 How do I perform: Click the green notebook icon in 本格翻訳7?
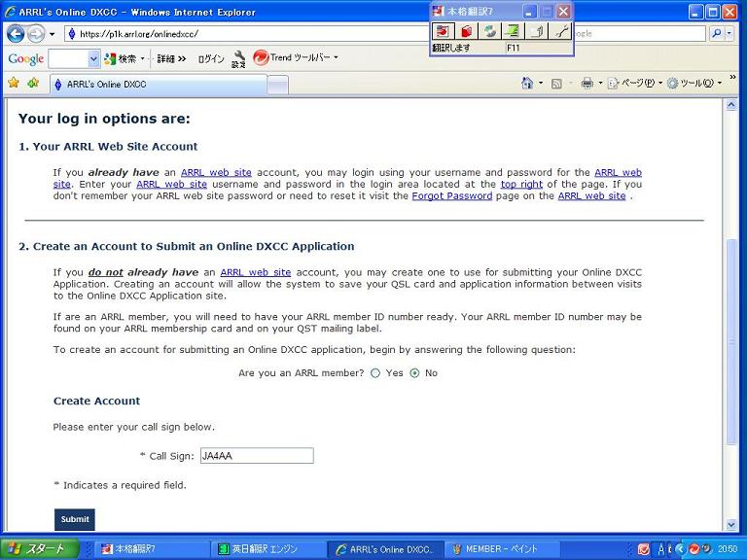pos(514,31)
